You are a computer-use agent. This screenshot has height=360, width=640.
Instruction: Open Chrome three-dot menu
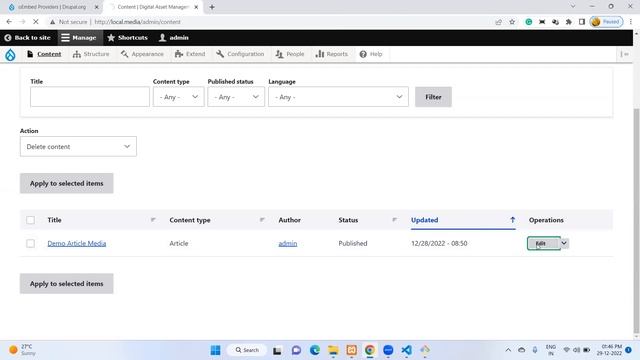(631, 22)
